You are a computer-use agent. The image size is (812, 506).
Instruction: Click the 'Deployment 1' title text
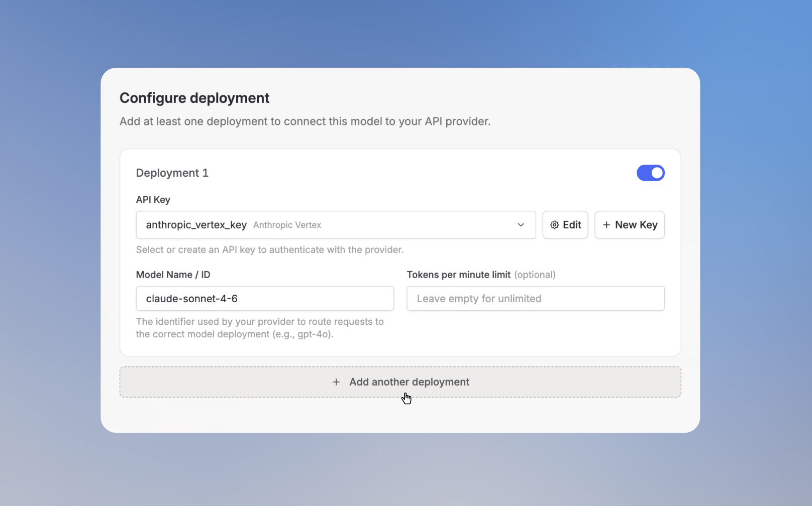point(172,173)
